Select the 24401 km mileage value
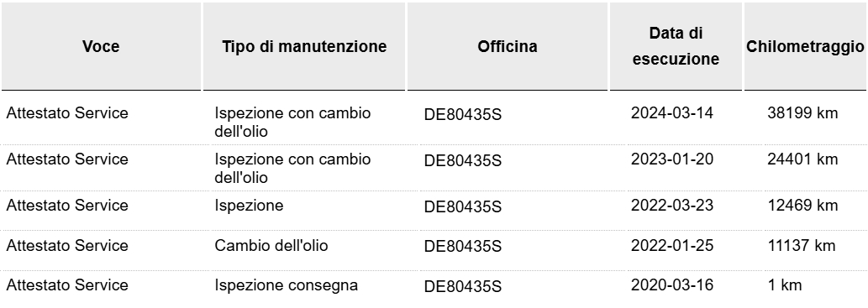This screenshot has height=308, width=868. coord(802,159)
